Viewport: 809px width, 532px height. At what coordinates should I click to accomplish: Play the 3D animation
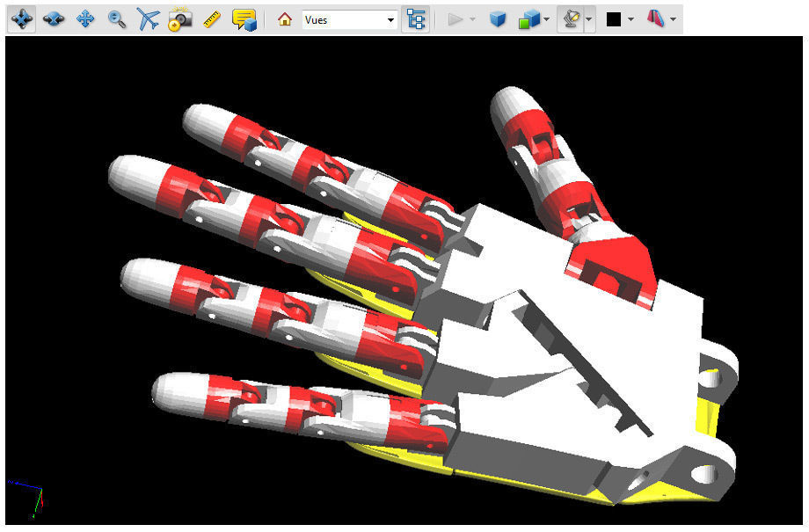(456, 19)
